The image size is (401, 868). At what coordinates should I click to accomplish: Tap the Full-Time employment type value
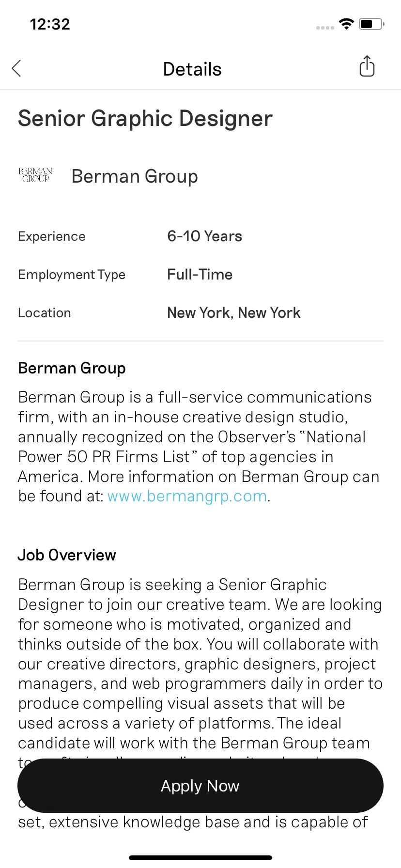pos(200,275)
